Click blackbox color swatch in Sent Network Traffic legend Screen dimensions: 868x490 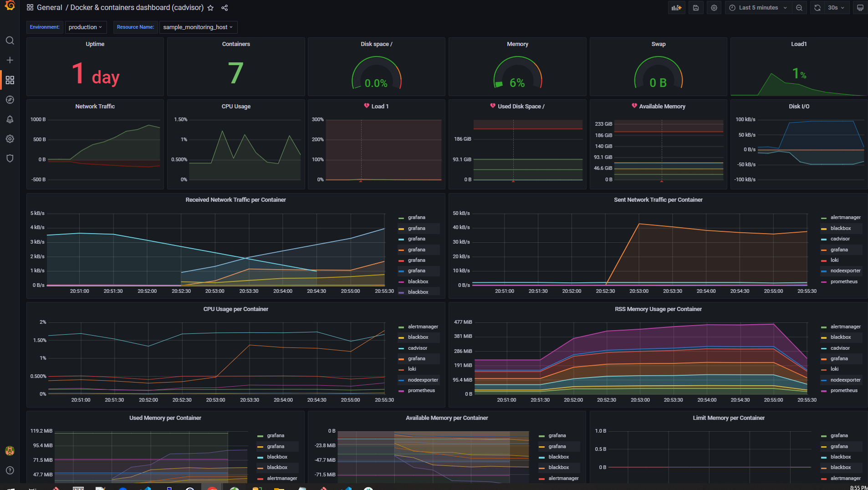pos(824,229)
